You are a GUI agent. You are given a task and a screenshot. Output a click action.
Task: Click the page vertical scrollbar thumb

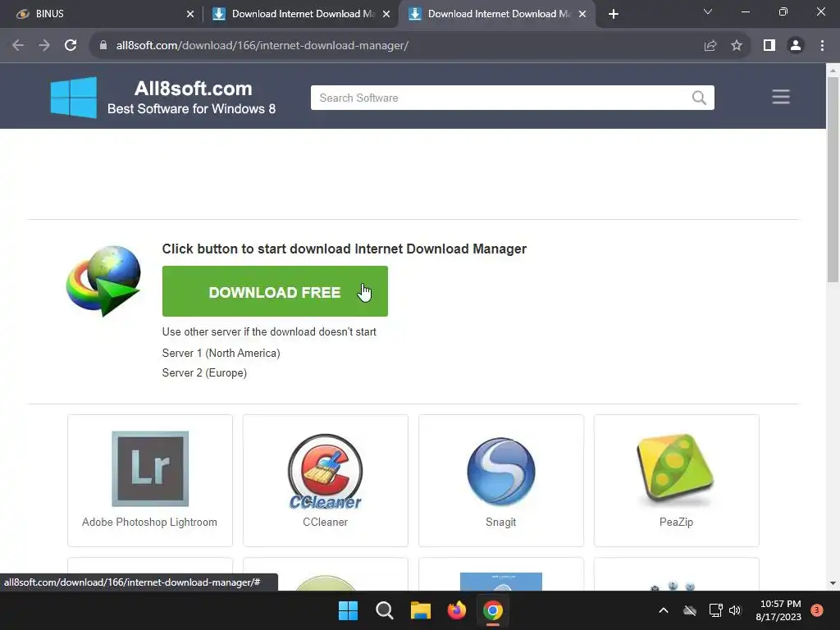click(x=833, y=180)
